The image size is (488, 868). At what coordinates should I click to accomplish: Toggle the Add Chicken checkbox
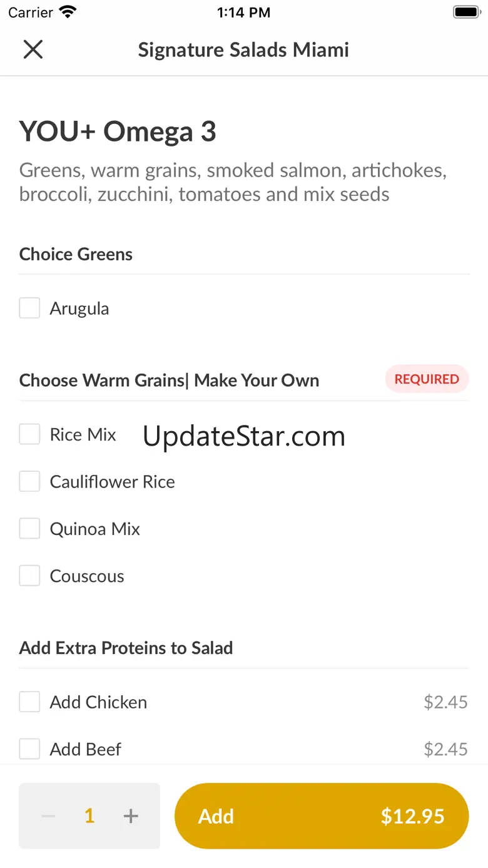tap(29, 702)
